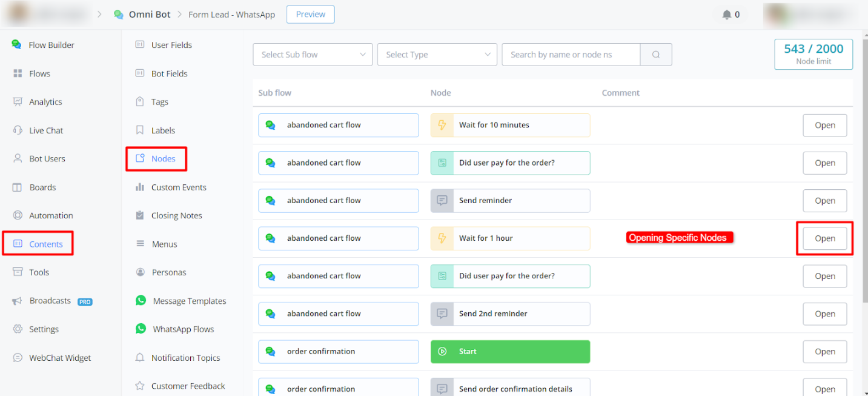Go to Flow Builder in the sidebar

tap(51, 45)
